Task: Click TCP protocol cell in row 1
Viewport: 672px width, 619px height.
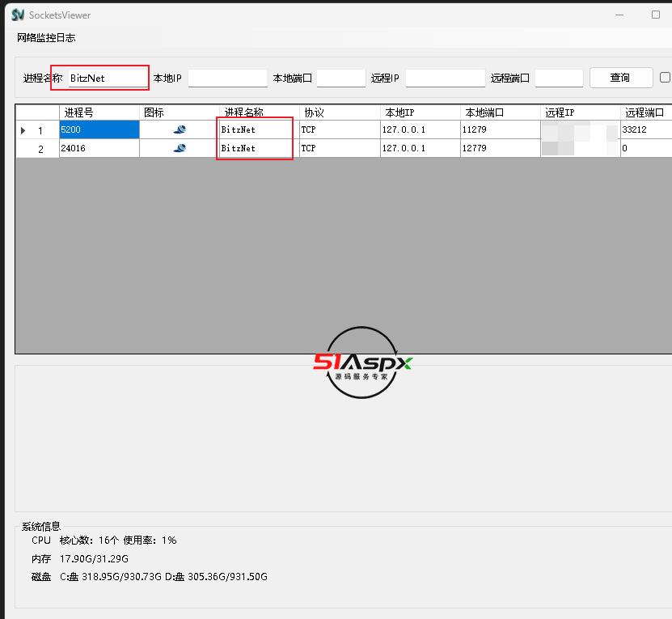Action: tap(340, 129)
